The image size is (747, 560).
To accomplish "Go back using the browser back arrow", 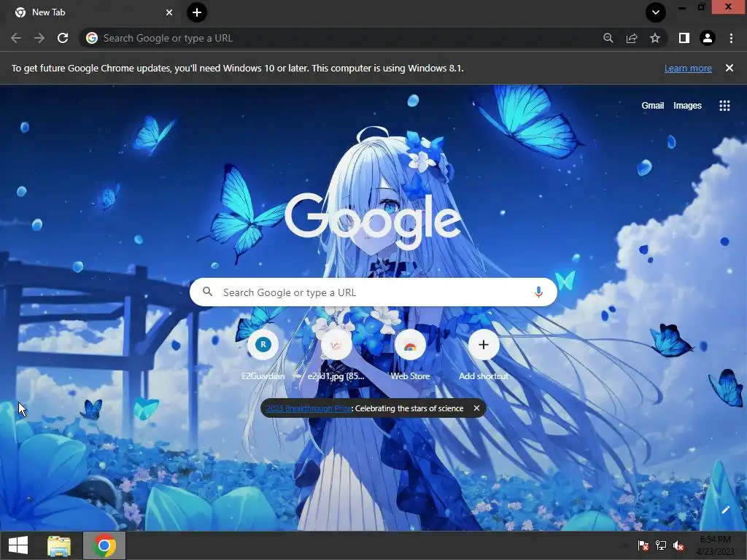I will [x=16, y=38].
